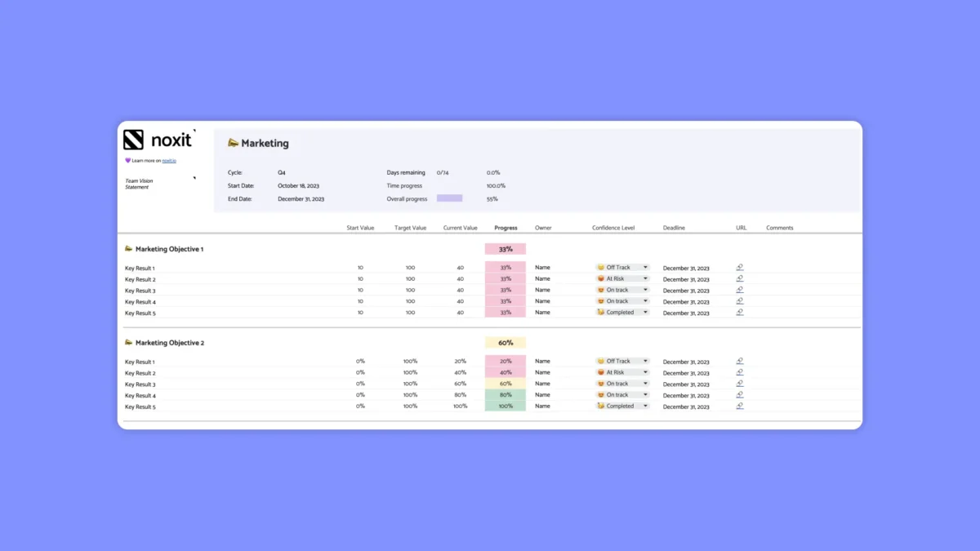Select the Confidence Level column header
The width and height of the screenshot is (980, 551).
[x=613, y=228]
